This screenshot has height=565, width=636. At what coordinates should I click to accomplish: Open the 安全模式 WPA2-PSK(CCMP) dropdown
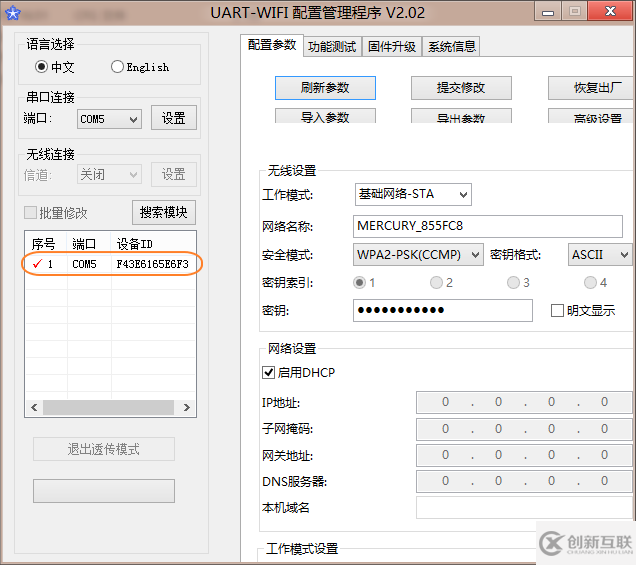418,255
